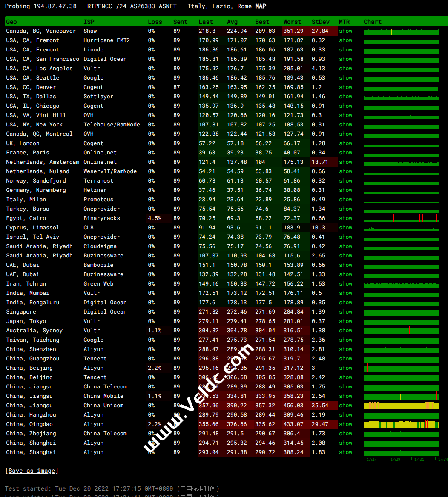The image size is (448, 497).
Task: Show MTR for Italy Milan Prometeus
Action: click(x=345, y=200)
